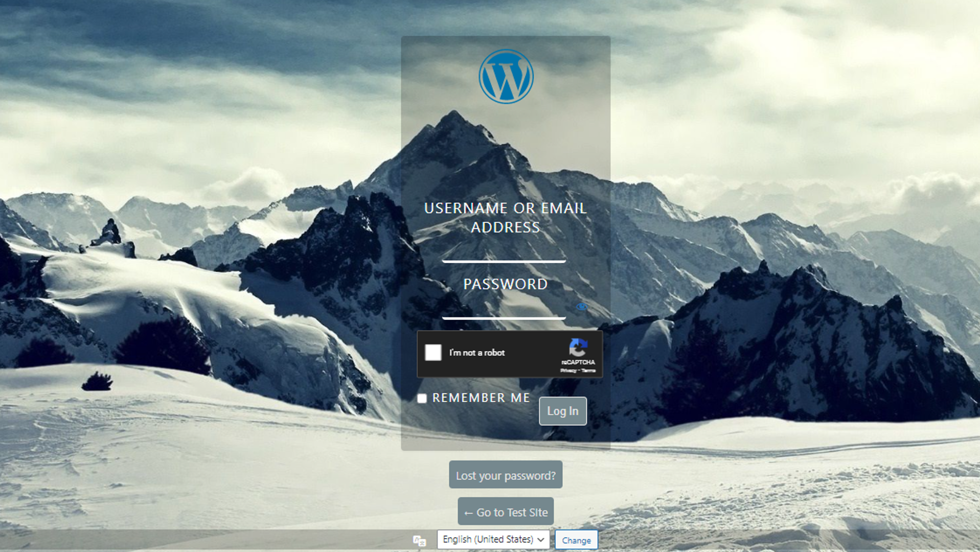The width and height of the screenshot is (980, 552).
Task: Click the "I'm not a robot" label text
Action: 476,353
